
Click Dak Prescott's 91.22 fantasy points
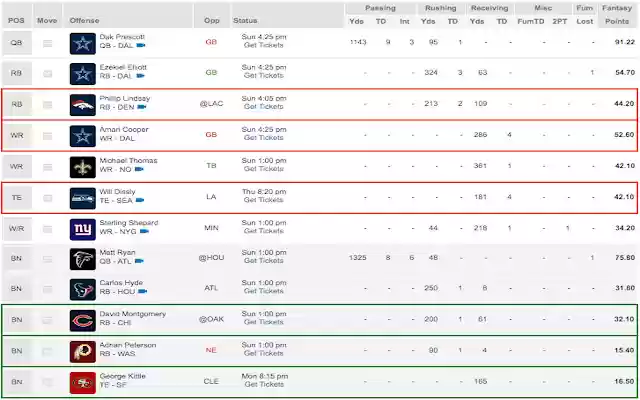click(625, 42)
